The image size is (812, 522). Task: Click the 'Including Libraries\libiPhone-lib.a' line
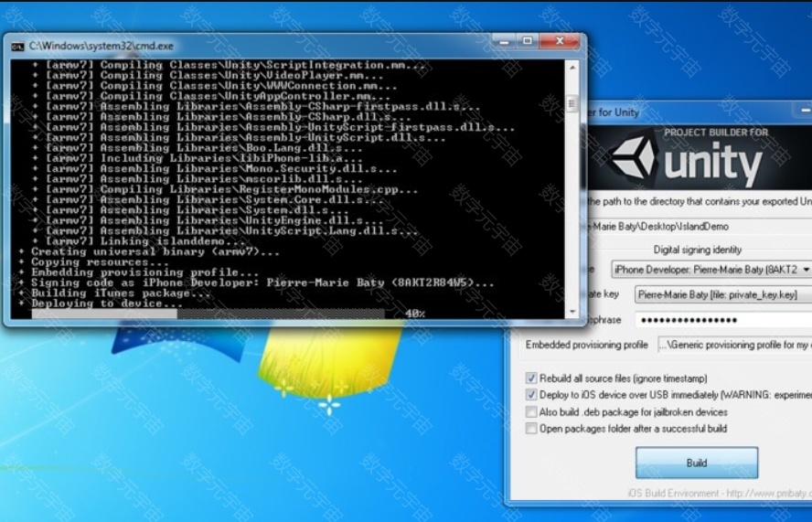197,158
